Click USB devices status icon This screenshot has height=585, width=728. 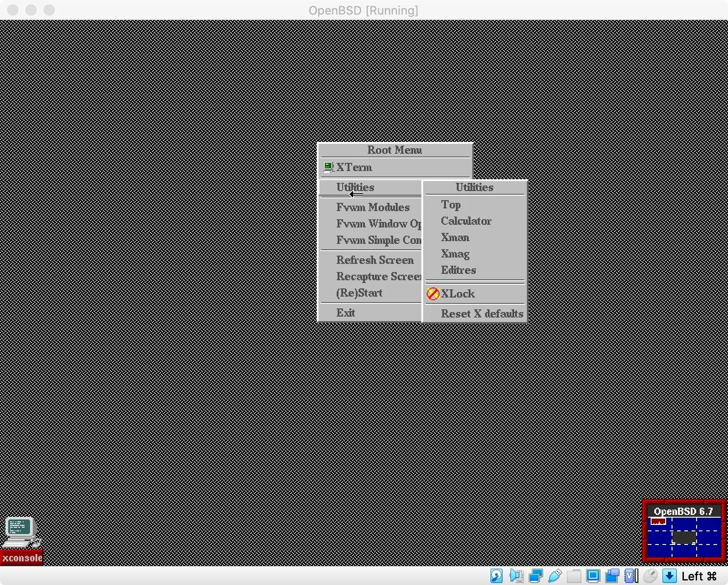click(555, 576)
